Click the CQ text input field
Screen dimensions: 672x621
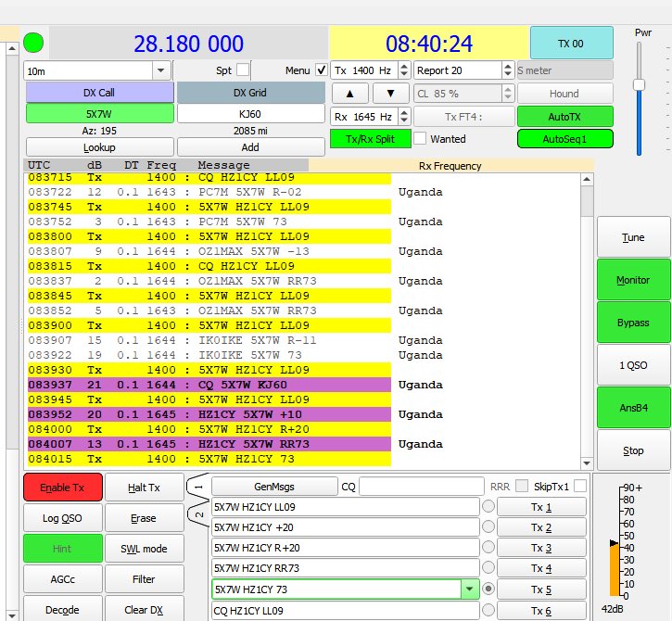pos(422,487)
